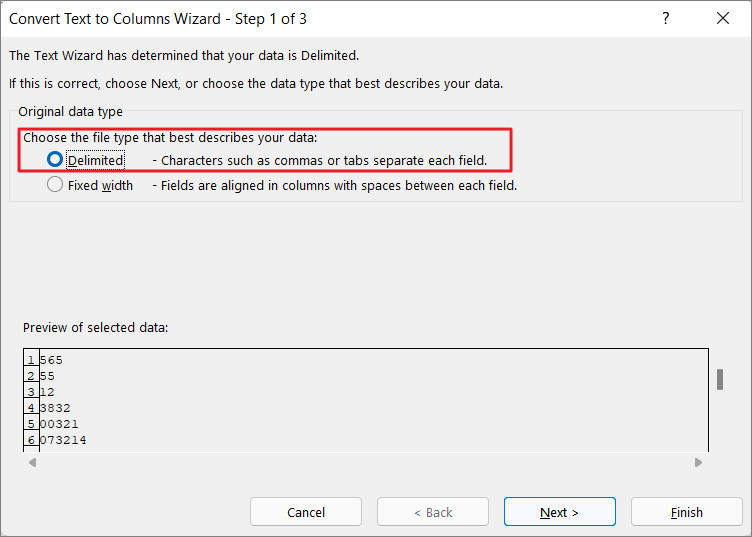Click the Fixed width description text

point(335,186)
